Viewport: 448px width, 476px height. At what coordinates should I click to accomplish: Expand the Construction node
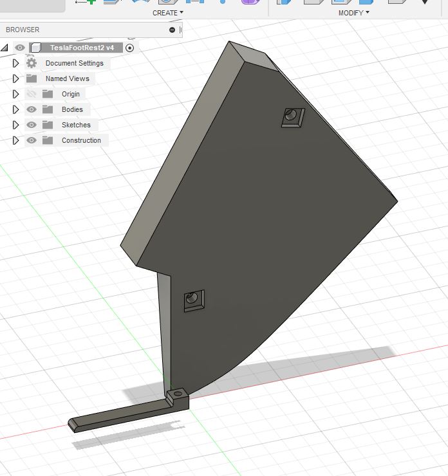click(15, 140)
